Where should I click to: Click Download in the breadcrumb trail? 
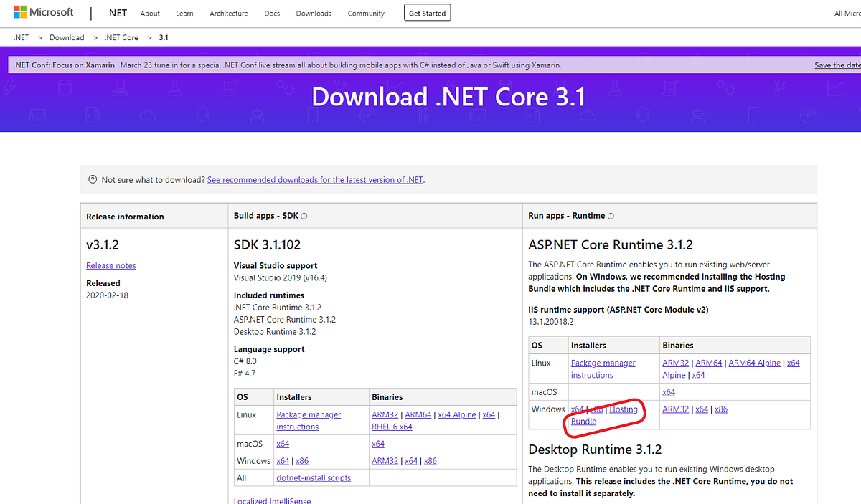tap(67, 37)
